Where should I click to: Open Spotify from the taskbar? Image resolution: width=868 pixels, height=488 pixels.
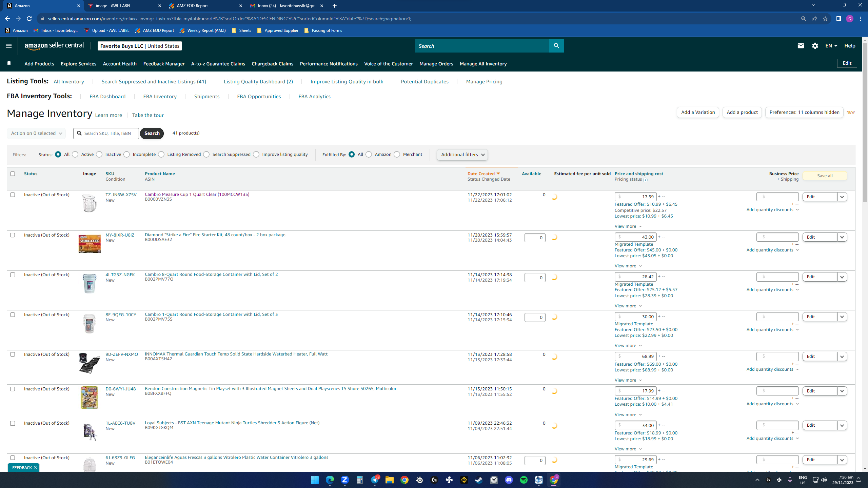pyautogui.click(x=524, y=480)
